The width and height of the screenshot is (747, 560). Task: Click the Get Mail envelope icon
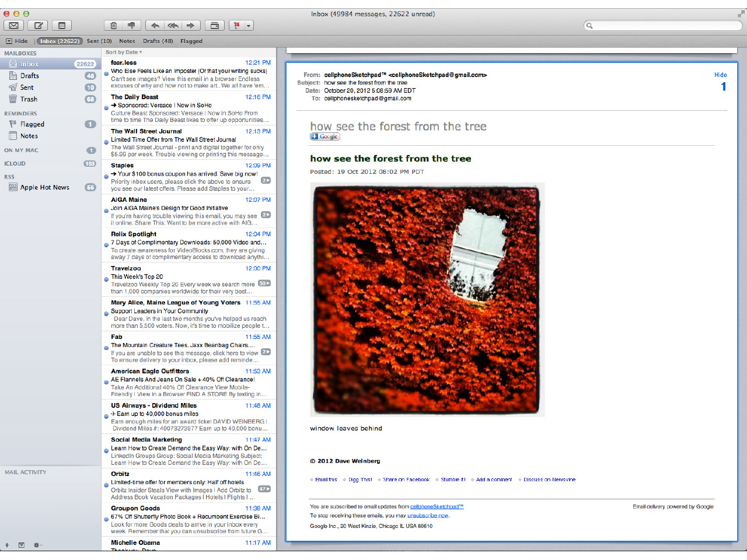[14, 25]
